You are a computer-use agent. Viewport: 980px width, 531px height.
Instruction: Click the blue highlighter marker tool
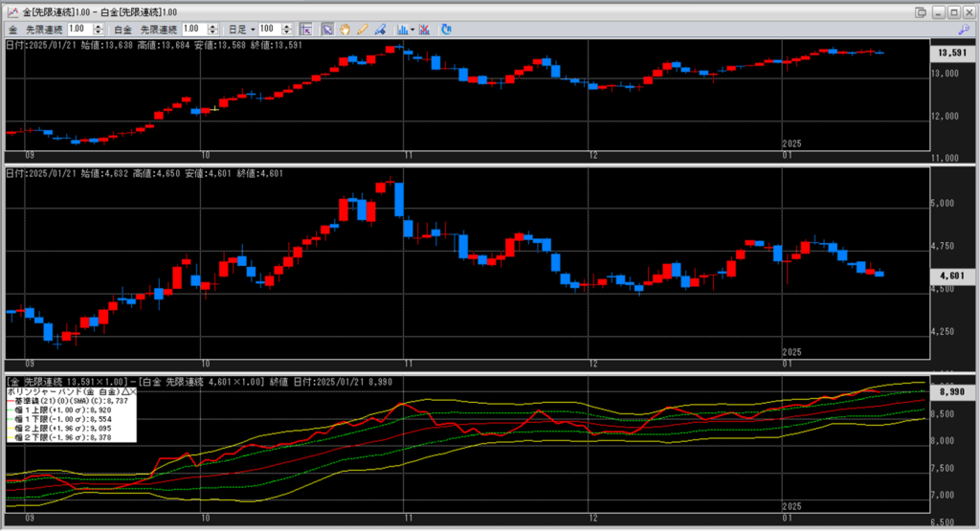click(380, 30)
